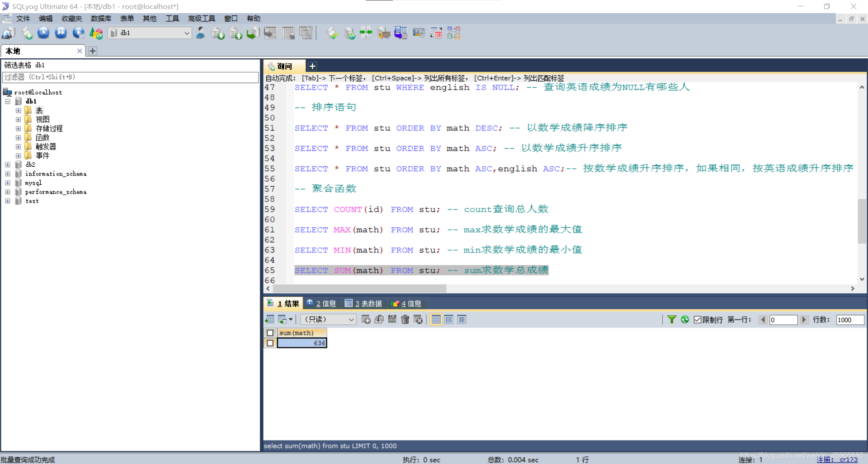This screenshot has height=464, width=868.
Task: Open the 文件 File menu
Action: pyautogui.click(x=23, y=19)
